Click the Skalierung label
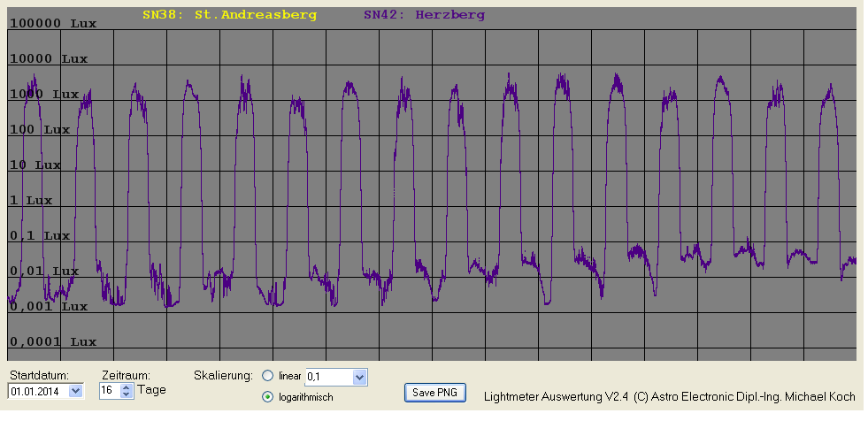This screenshot has height=421, width=868. coord(223,375)
